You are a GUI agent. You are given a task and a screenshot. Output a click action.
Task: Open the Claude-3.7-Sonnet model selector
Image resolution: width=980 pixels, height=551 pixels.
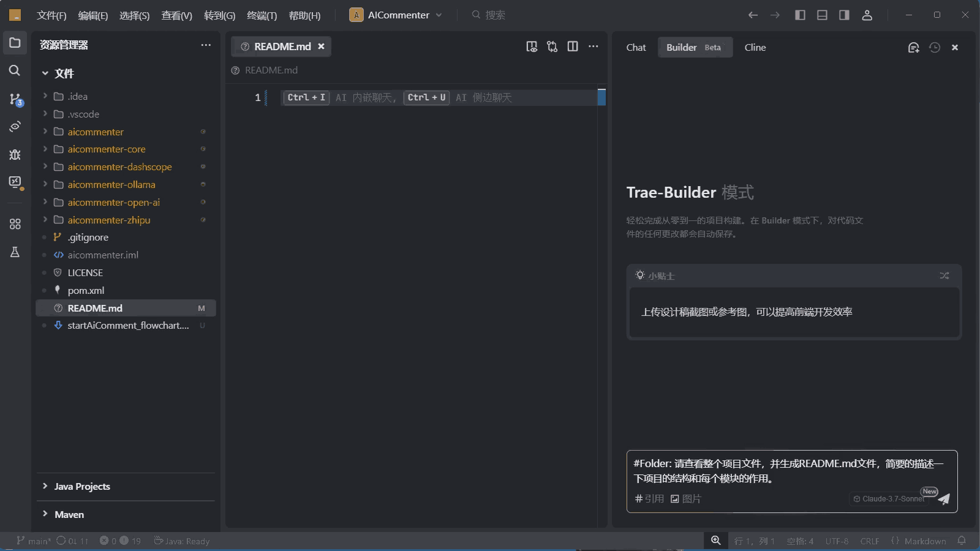888,499
